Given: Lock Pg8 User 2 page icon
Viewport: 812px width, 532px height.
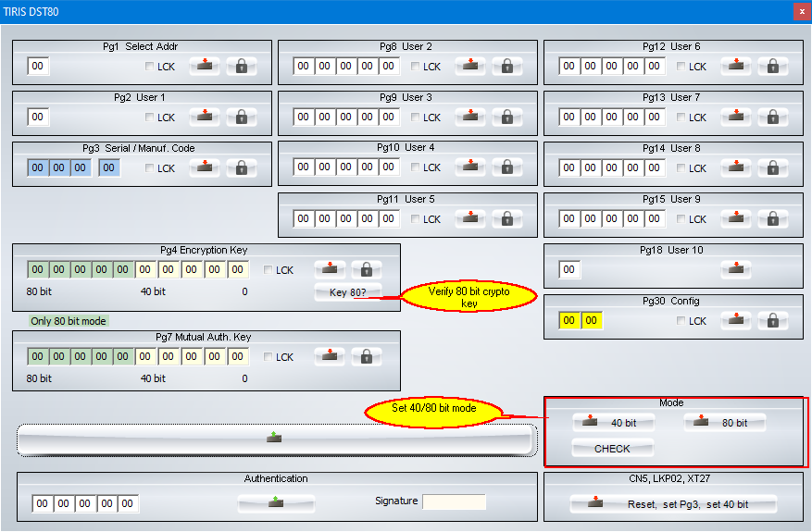Looking at the screenshot, I should click(x=507, y=67).
